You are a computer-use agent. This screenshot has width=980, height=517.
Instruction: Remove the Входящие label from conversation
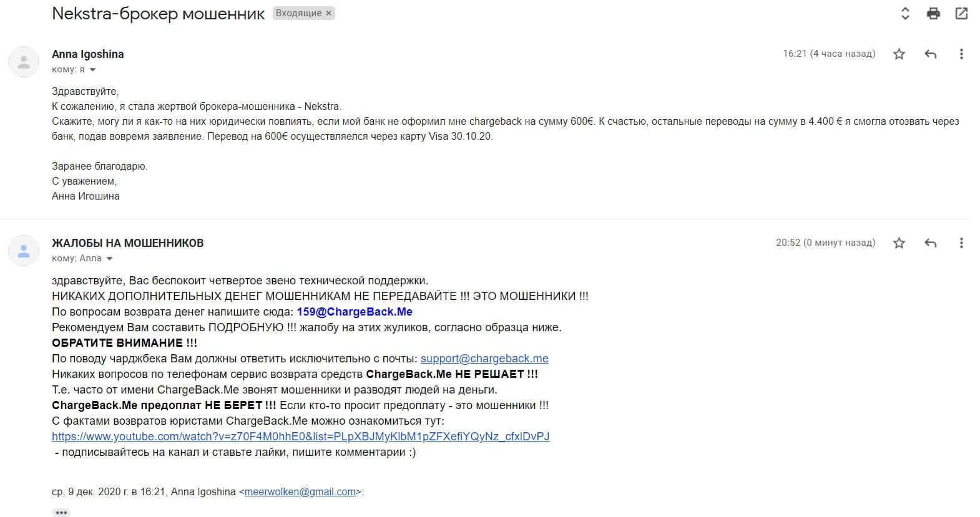click(329, 13)
